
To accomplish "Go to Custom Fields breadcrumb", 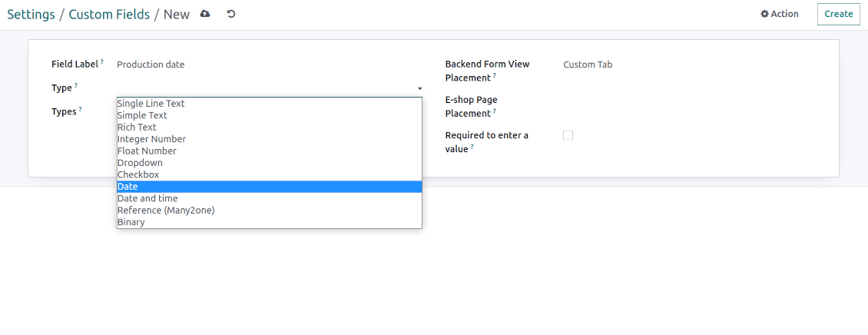I will point(109,14).
